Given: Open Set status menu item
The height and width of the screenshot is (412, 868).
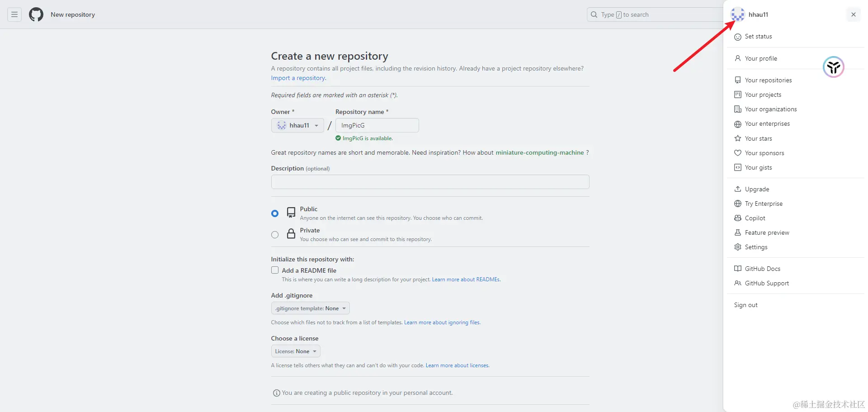Looking at the screenshot, I should click(796, 37).
